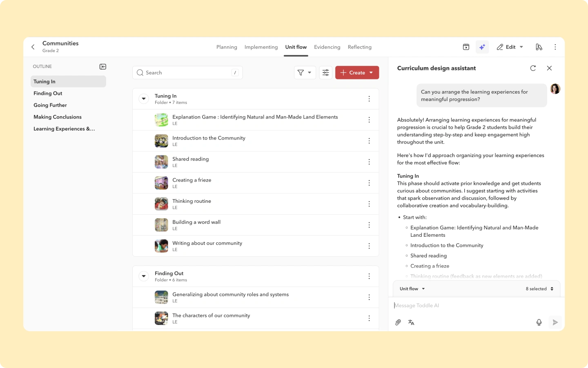Click the red Create button
The image size is (588, 368).
357,73
